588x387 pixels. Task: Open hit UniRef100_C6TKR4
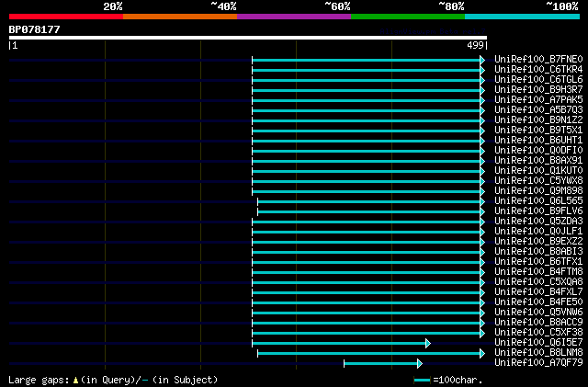tap(538, 70)
